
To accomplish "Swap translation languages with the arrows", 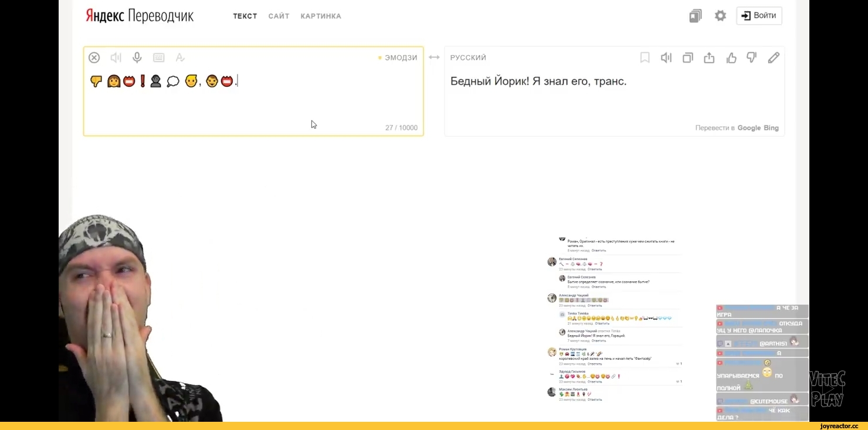I will click(x=434, y=57).
